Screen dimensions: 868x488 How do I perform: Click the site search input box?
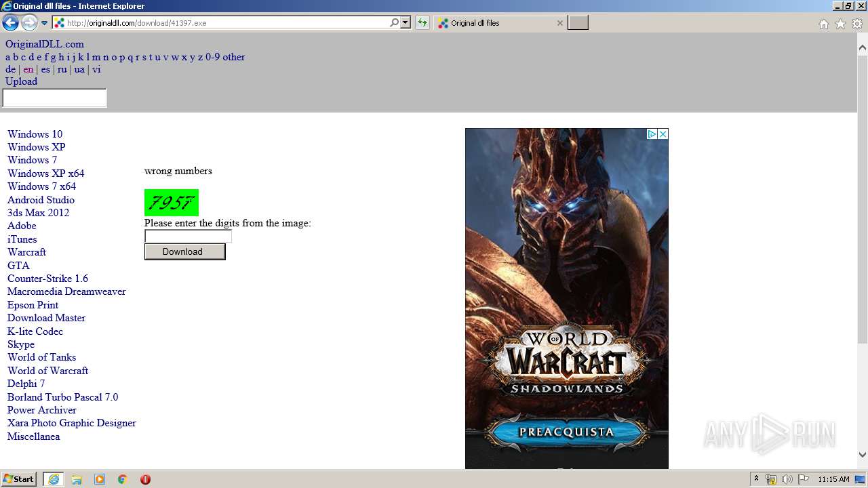tap(55, 98)
